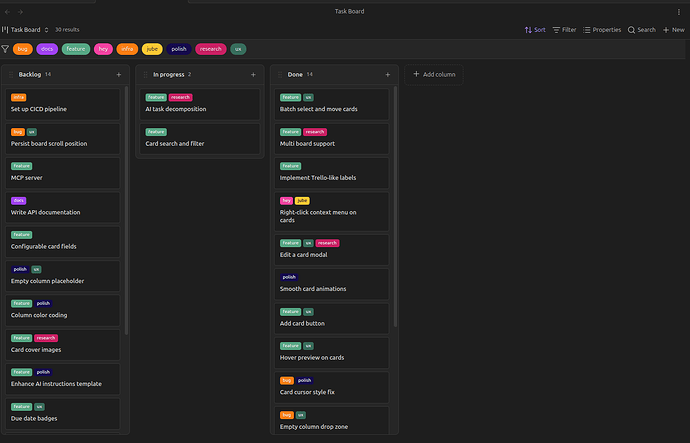Open the Properties panel
Screen dimensions: 690x443
click(x=602, y=30)
